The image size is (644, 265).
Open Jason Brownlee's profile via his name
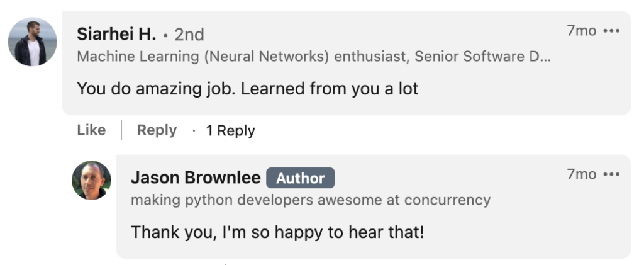point(196,178)
